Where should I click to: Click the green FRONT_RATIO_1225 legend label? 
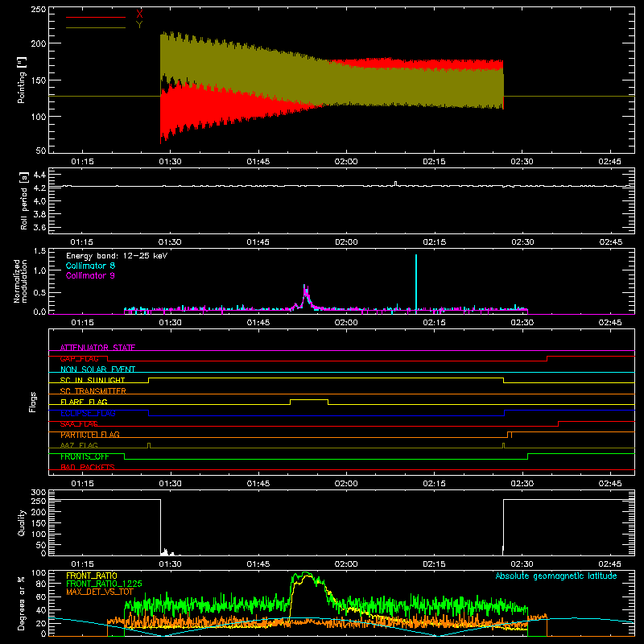[x=104, y=584]
